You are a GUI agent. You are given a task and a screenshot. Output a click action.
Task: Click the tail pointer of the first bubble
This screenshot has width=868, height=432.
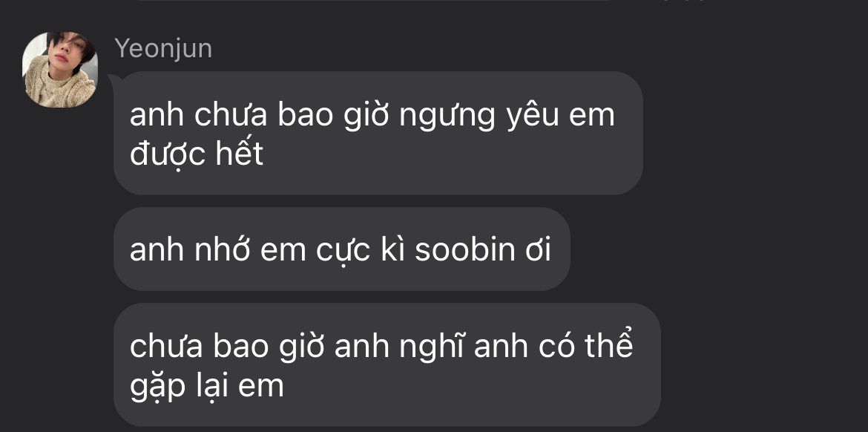tap(111, 79)
